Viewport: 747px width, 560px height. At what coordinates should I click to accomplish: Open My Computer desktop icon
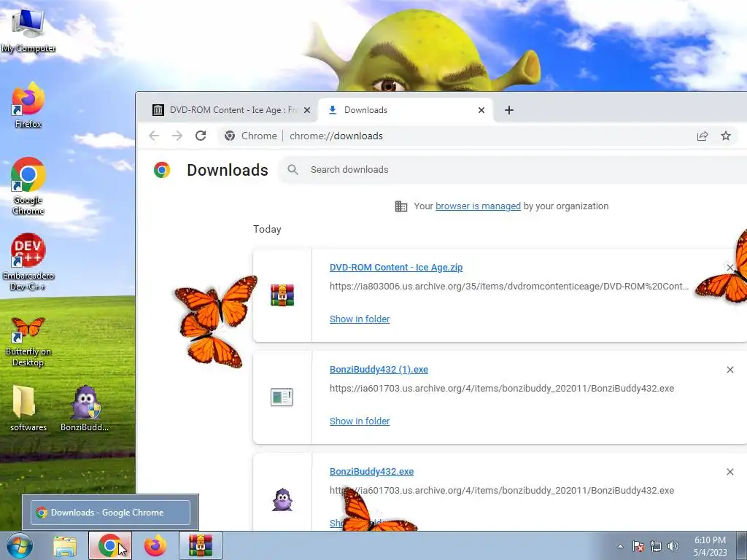point(28,30)
